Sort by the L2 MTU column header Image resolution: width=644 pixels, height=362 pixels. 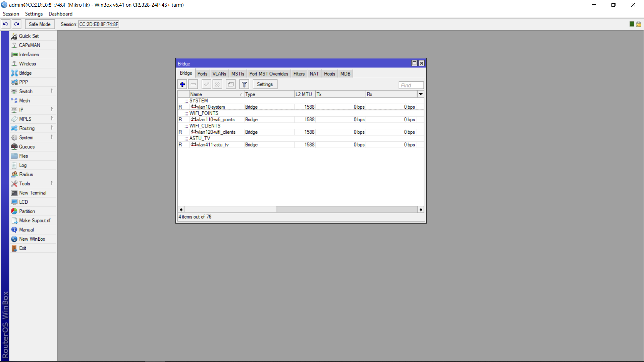click(x=305, y=94)
